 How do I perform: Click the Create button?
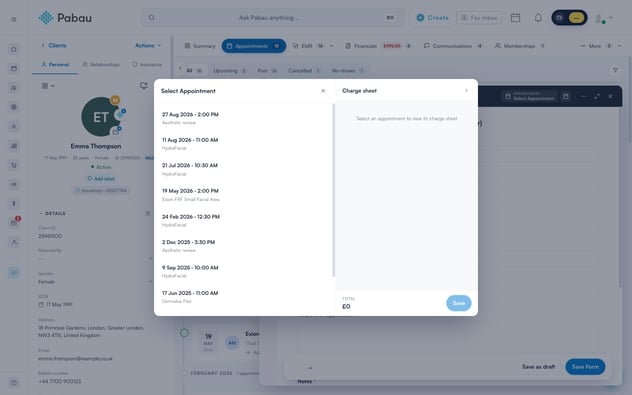tap(432, 18)
